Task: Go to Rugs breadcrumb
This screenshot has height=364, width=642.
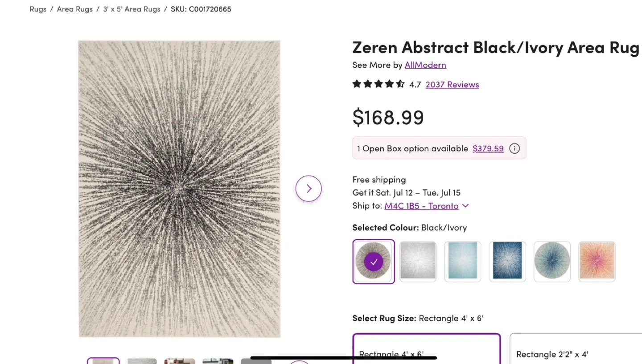Action: (x=38, y=9)
